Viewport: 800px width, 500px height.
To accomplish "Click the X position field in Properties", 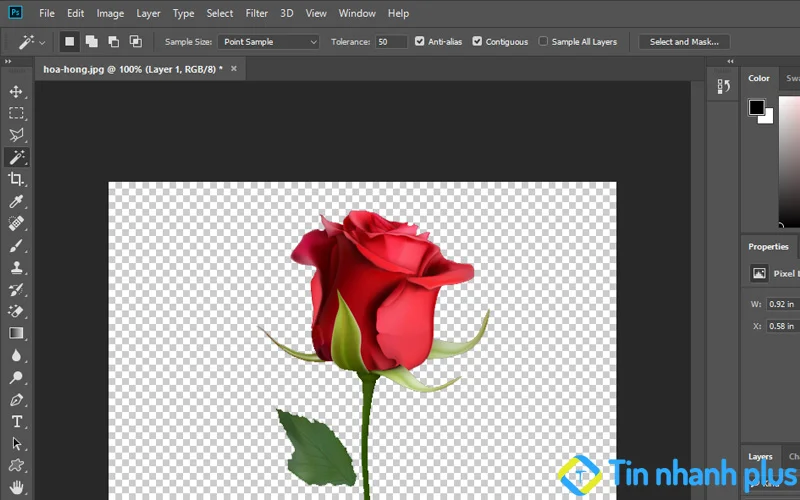I will pyautogui.click(x=782, y=326).
